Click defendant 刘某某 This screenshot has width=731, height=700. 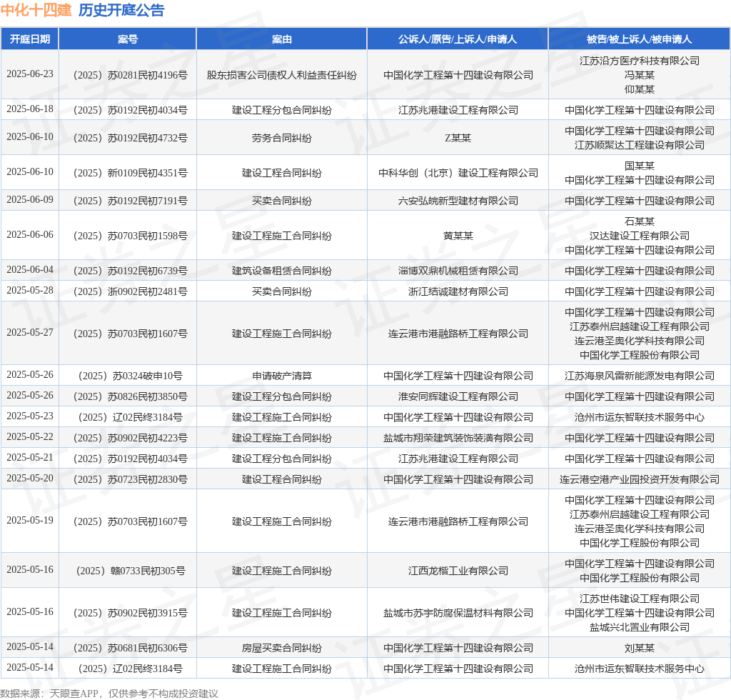pos(640,648)
